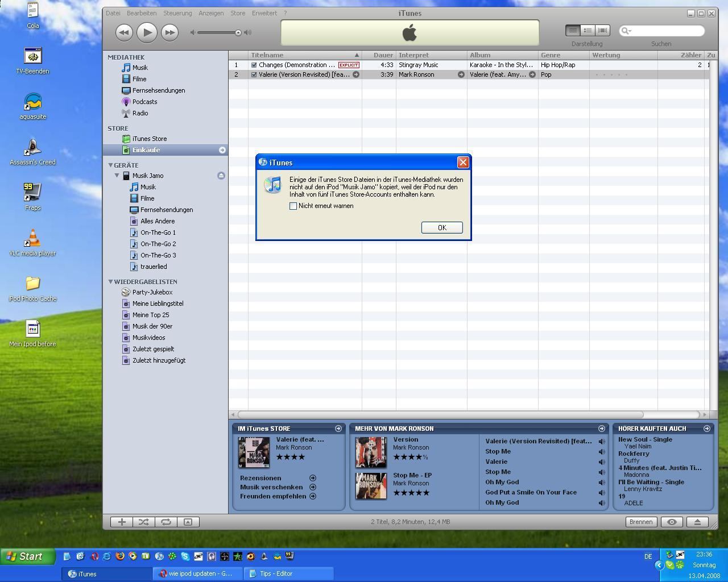Image resolution: width=728 pixels, height=582 pixels.
Task: Select On-The-Go 1 playlist
Action: pyautogui.click(x=158, y=232)
